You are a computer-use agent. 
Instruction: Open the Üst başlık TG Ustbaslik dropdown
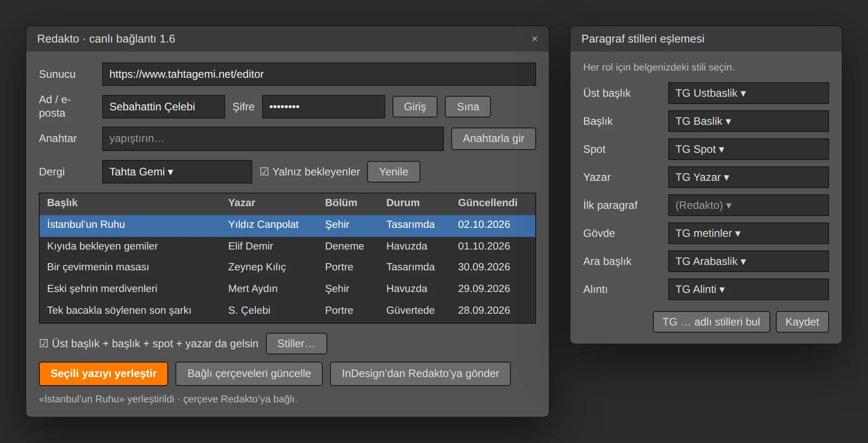pos(749,93)
